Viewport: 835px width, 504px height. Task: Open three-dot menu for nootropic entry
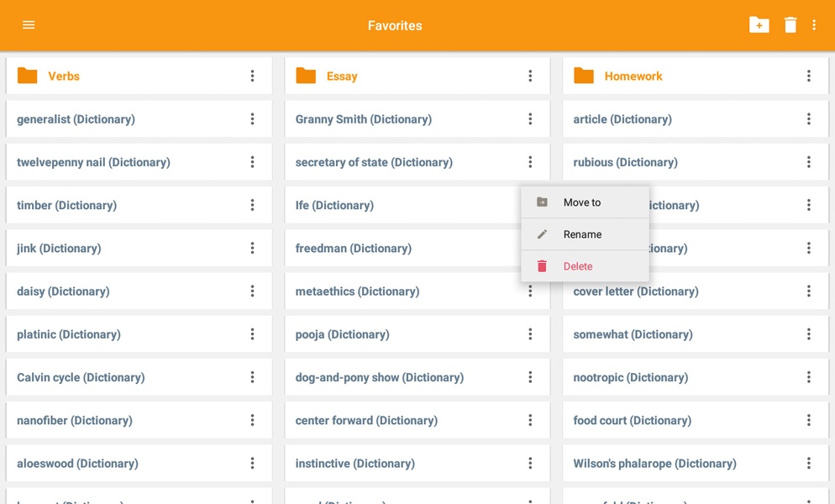(x=808, y=377)
